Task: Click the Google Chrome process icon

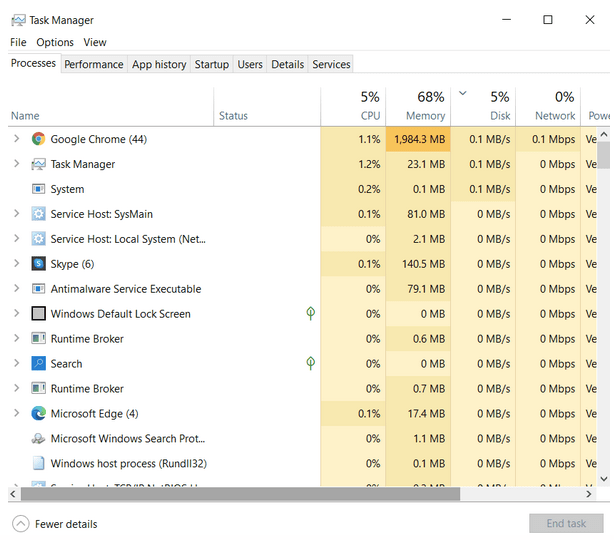Action: [38, 139]
